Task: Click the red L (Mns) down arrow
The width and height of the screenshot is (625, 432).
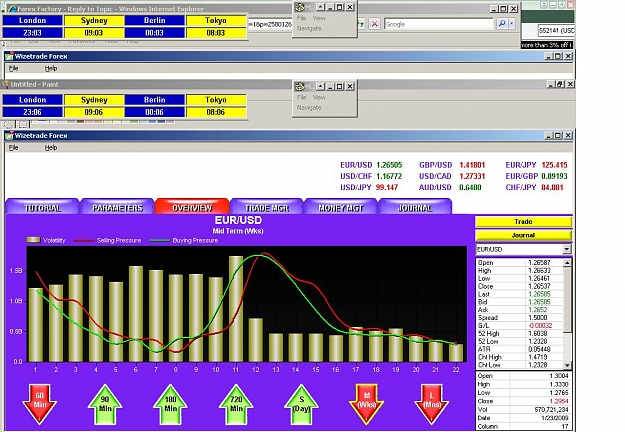Action: pos(432,404)
